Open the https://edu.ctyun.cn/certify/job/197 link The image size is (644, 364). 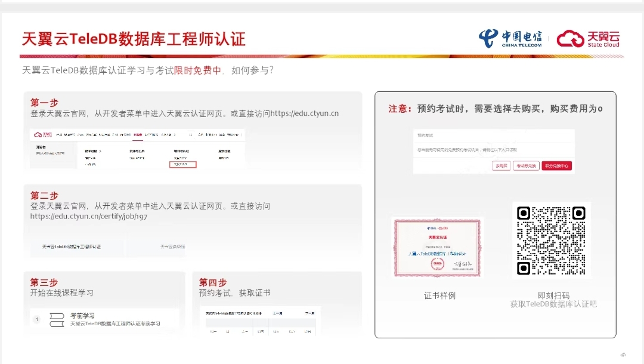click(x=89, y=216)
